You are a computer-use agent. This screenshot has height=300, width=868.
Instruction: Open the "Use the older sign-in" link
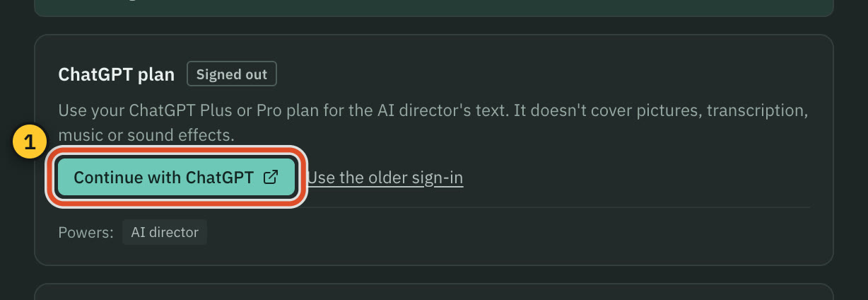click(x=385, y=177)
